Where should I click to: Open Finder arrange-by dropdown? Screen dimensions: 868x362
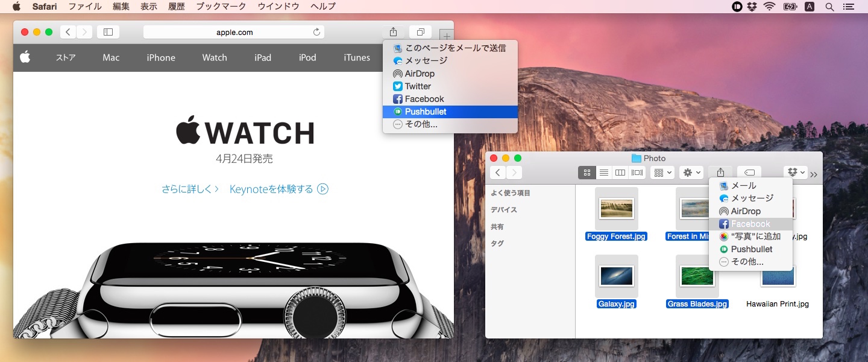click(662, 173)
